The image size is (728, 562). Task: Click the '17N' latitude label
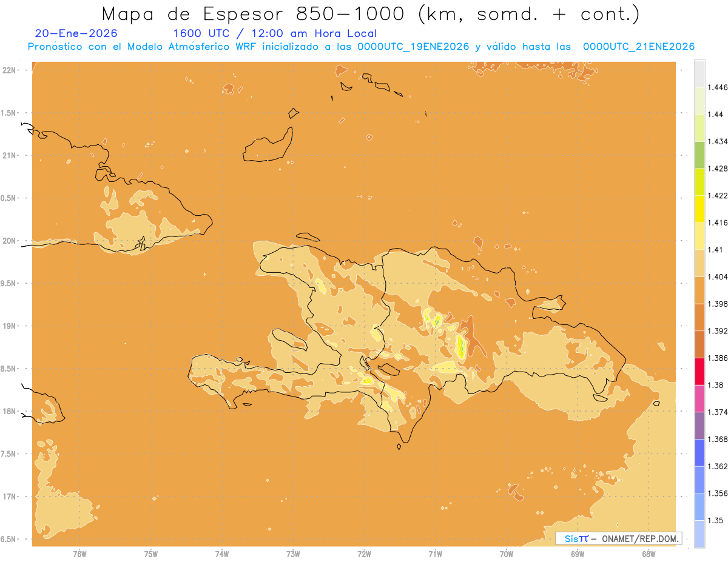click(10, 497)
